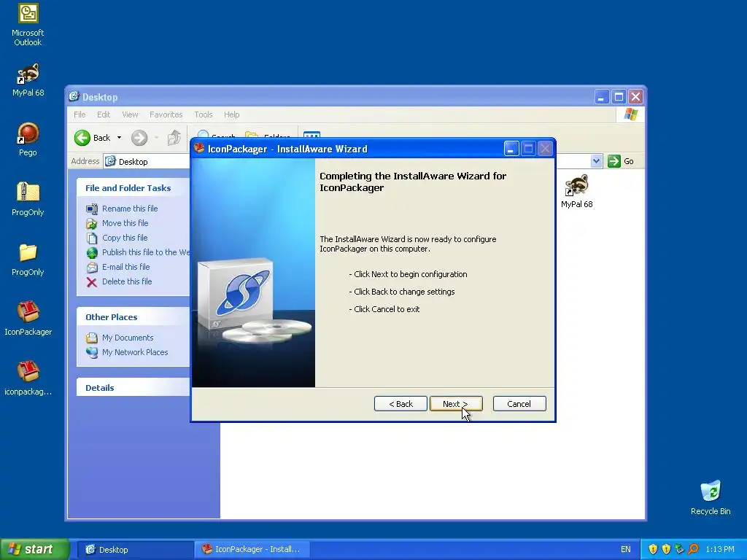Switch to Desktop taskbar button

pyautogui.click(x=133, y=550)
